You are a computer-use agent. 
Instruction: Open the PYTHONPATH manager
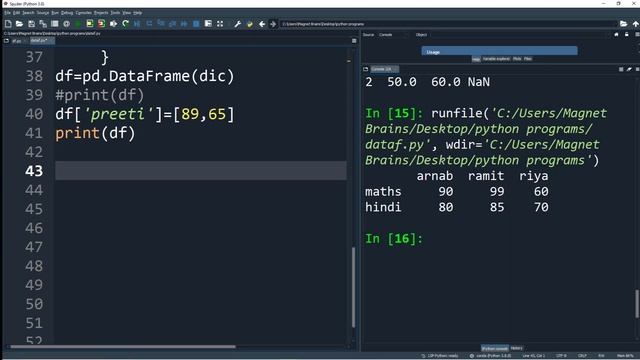click(249, 24)
